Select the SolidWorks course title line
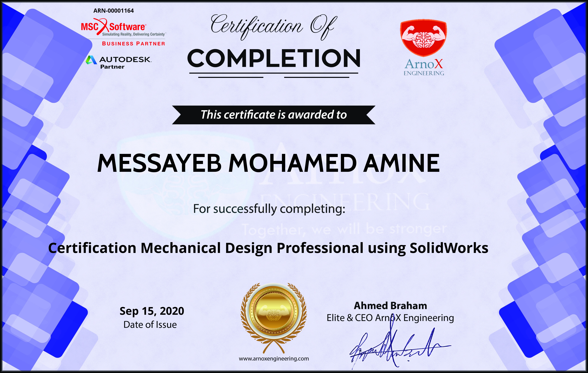This screenshot has height=373, width=588. pyautogui.click(x=268, y=248)
